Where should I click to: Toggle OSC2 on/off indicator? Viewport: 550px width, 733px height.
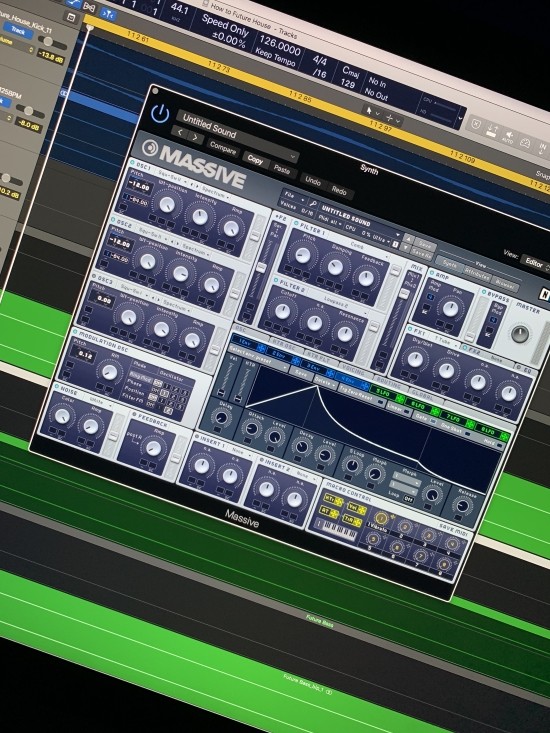tap(114, 218)
